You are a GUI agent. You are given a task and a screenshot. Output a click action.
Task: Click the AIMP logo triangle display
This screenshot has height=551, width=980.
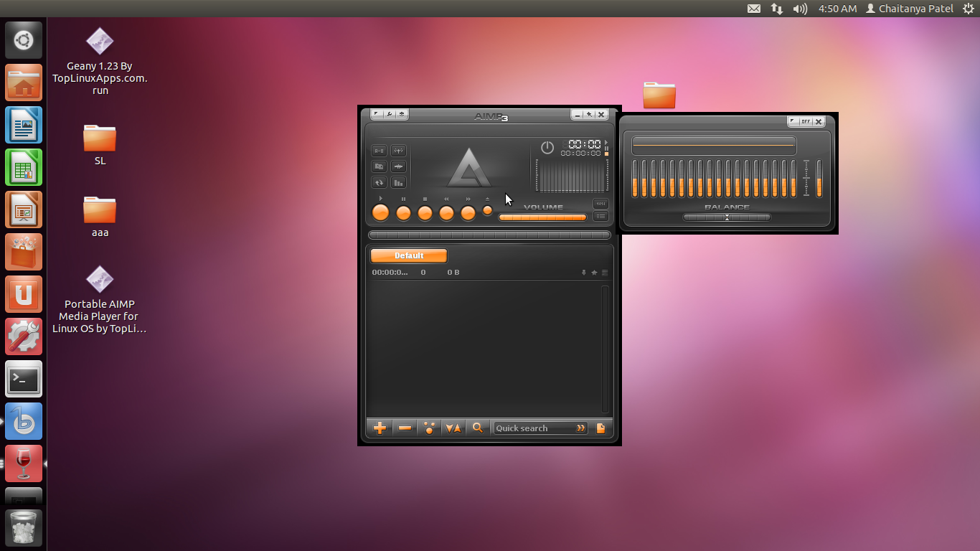[x=470, y=168]
